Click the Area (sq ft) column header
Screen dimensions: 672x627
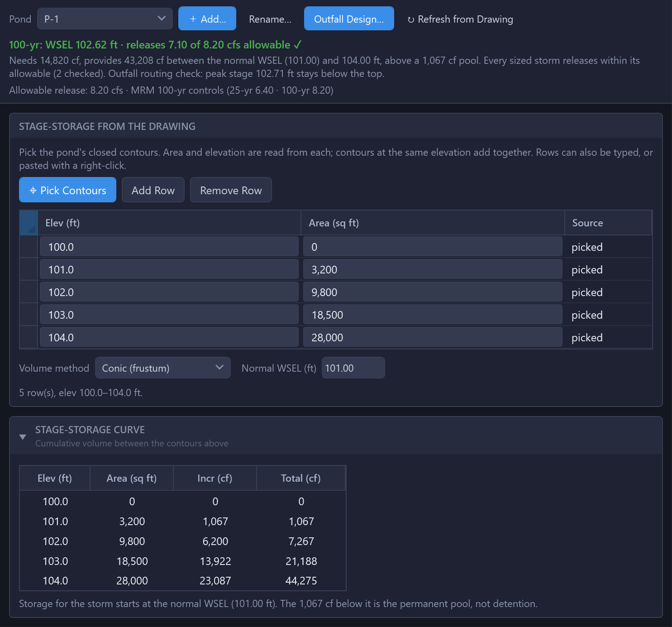(433, 223)
